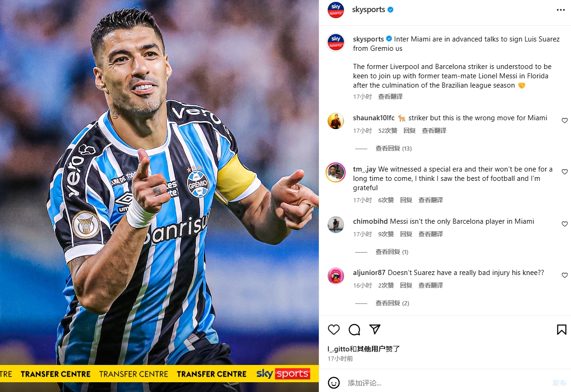Share the post via paper plane icon
The image size is (571, 392).
[375, 329]
